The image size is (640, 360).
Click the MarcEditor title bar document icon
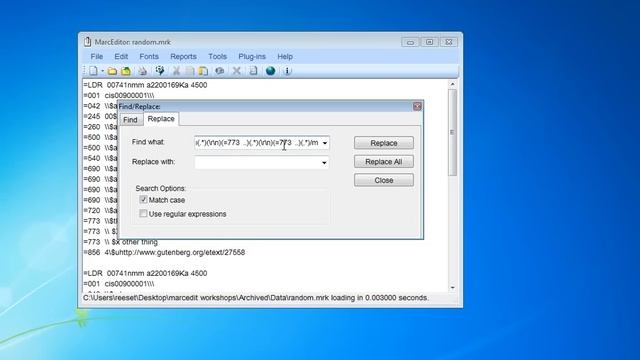(87, 42)
